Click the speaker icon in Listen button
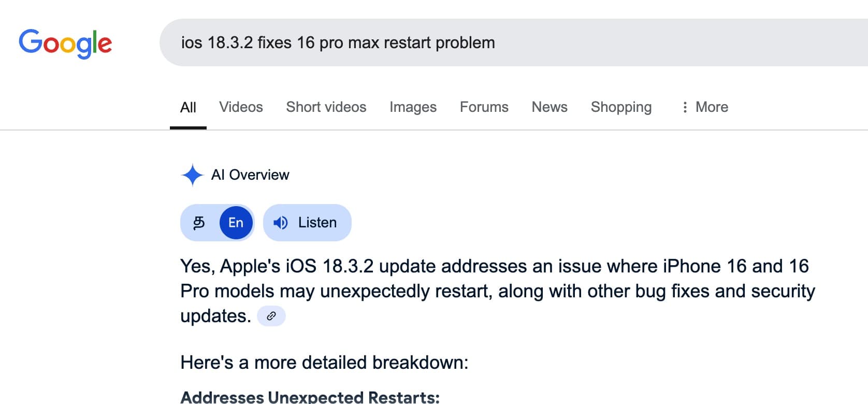 click(x=281, y=223)
